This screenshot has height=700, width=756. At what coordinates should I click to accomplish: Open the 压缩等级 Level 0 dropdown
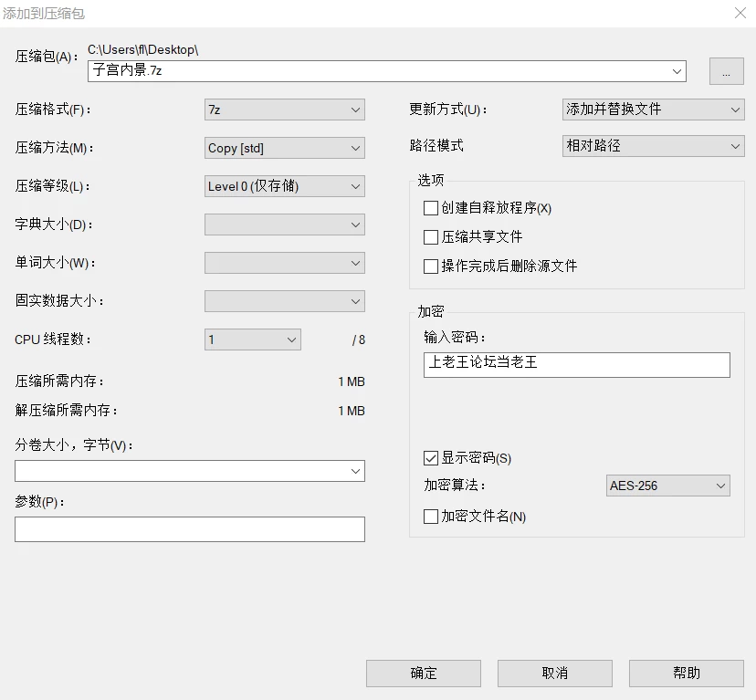(x=285, y=186)
